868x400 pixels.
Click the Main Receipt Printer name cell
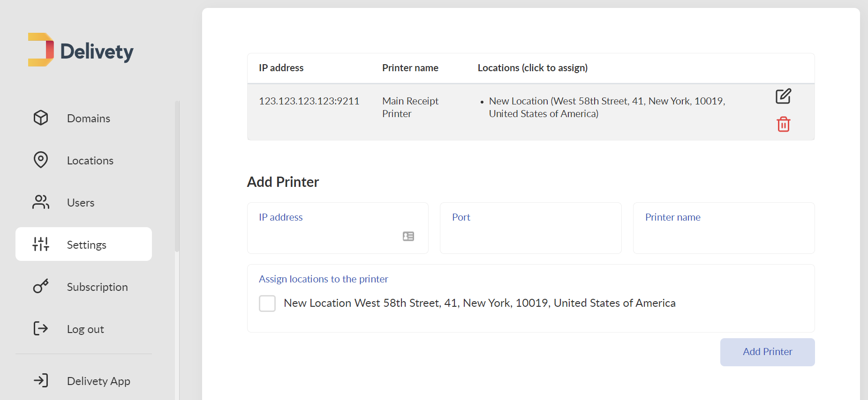click(x=410, y=107)
